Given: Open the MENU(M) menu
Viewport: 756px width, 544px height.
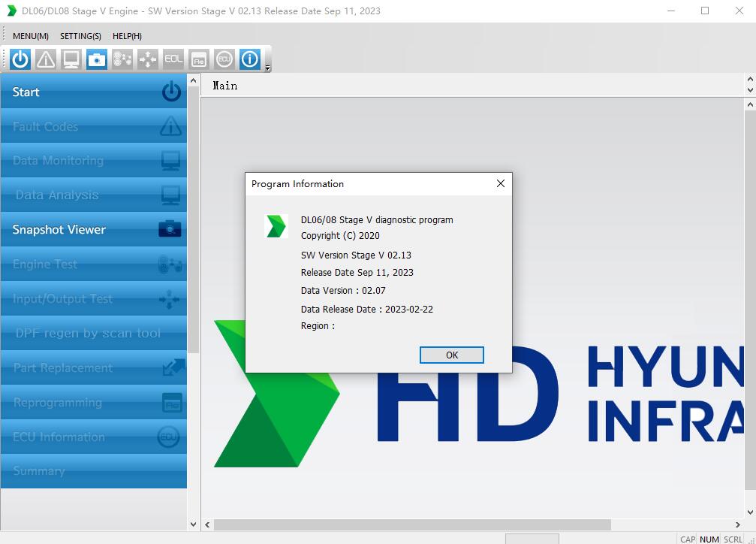Looking at the screenshot, I should (30, 36).
